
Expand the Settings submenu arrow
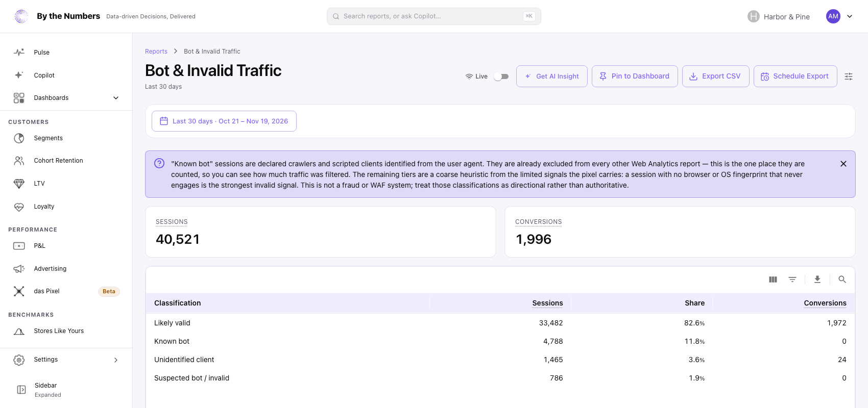[116, 360]
